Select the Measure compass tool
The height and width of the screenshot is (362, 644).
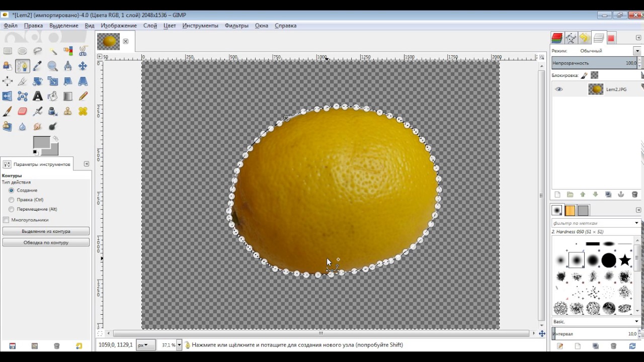click(68, 66)
